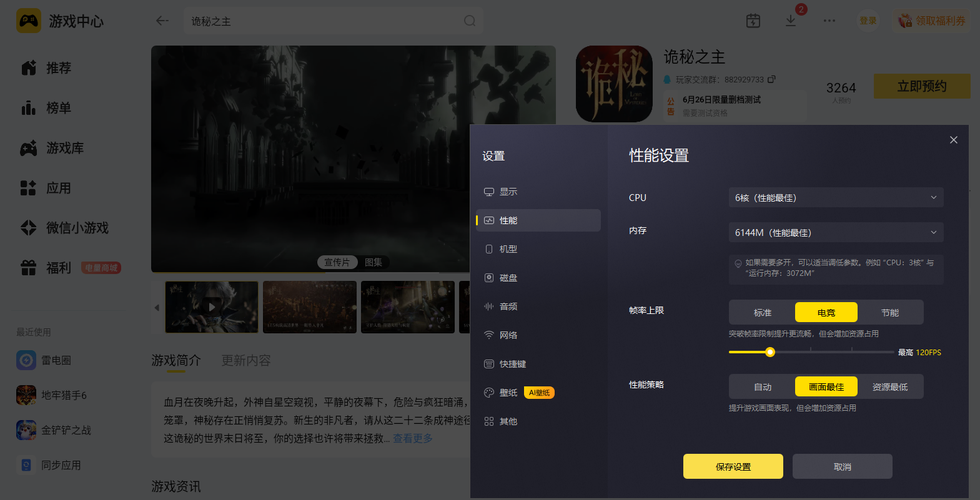Open 快捷键 shortcut key settings
The width and height of the screenshot is (980, 500).
tap(538, 364)
